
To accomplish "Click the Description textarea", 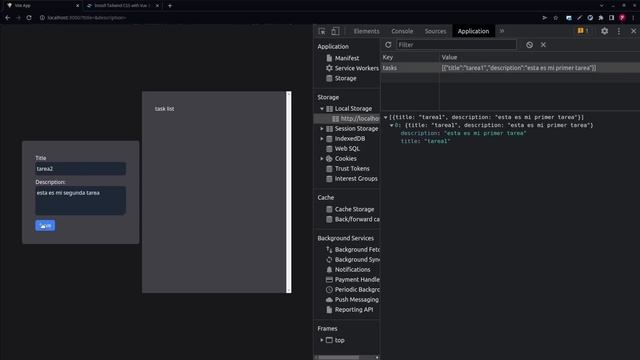I will tap(80, 200).
